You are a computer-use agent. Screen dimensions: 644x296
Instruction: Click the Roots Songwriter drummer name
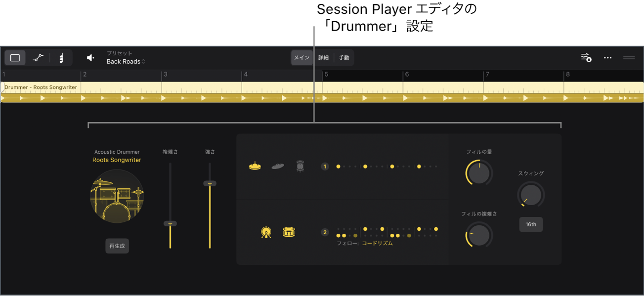point(117,160)
